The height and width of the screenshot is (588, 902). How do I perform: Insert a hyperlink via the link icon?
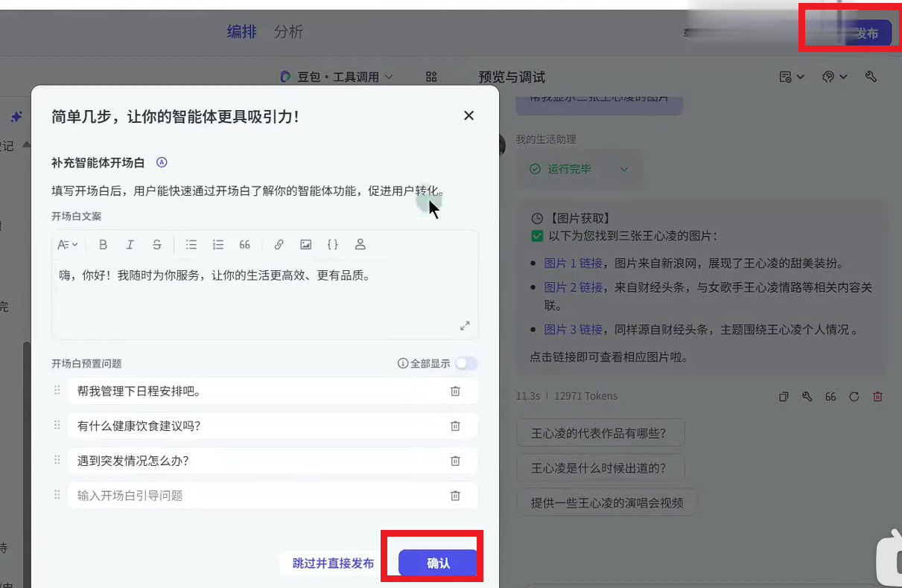coord(279,244)
